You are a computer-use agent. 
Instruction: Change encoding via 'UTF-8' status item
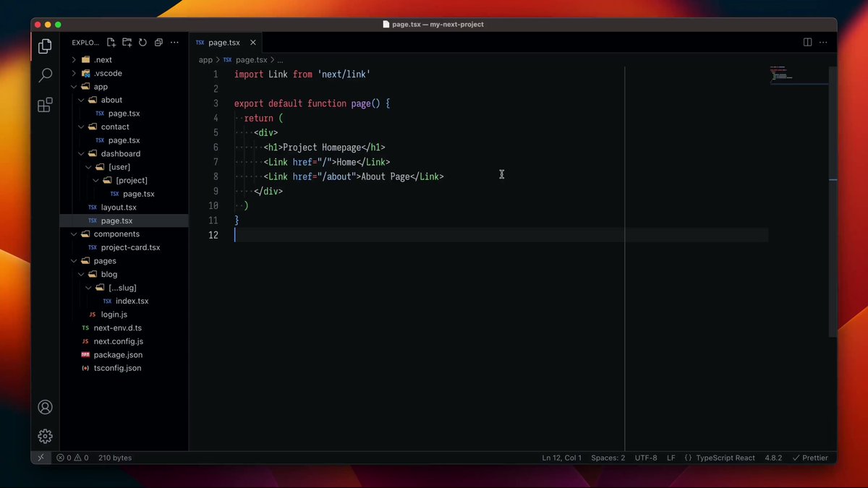[x=646, y=458]
